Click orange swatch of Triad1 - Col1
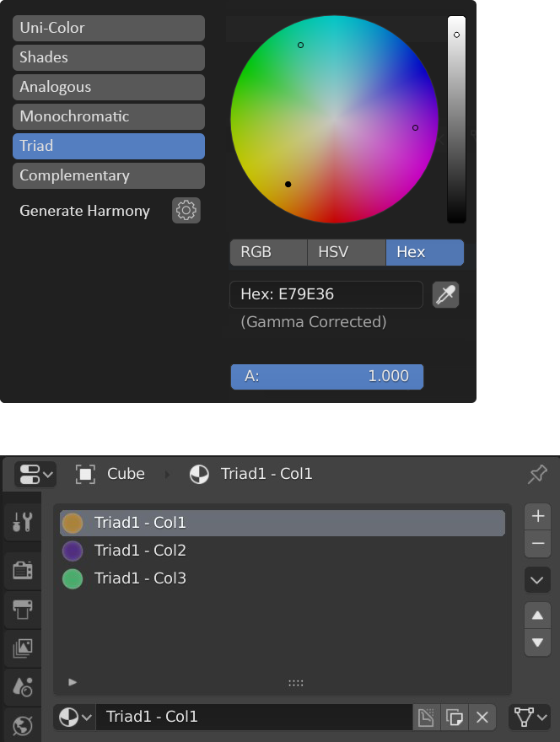This screenshot has height=742, width=560. click(73, 523)
